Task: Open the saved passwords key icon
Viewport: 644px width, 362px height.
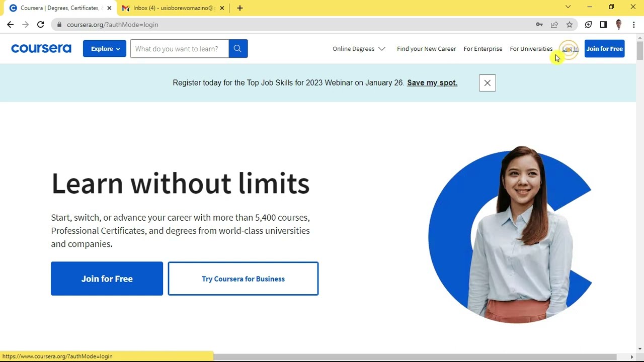Action: (539, 25)
